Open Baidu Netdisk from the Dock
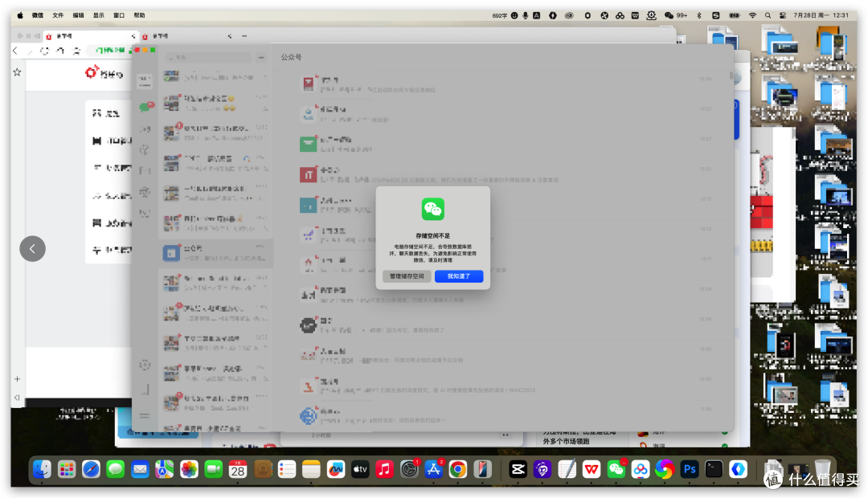This screenshot has width=868, height=498. pos(641,470)
